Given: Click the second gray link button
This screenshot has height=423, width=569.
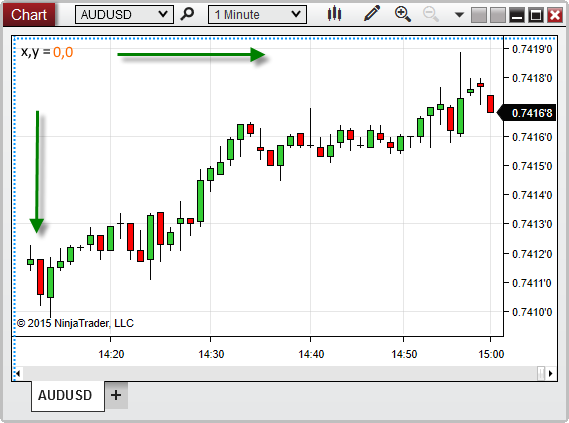Looking at the screenshot, I should click(498, 15).
